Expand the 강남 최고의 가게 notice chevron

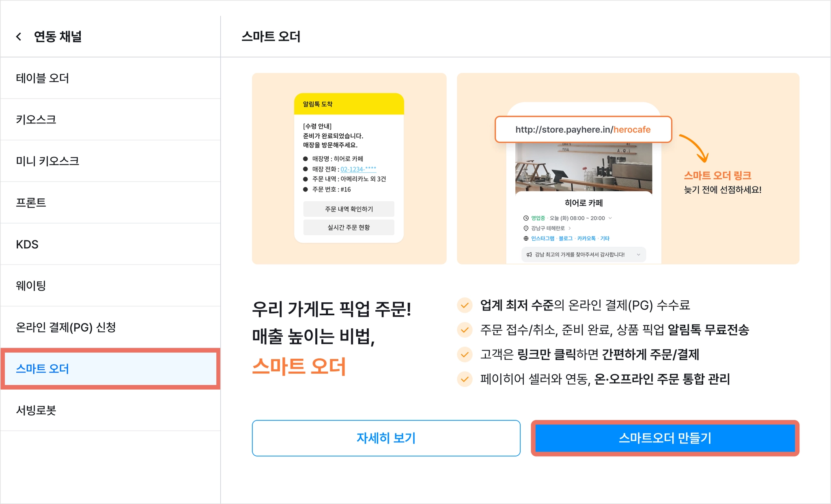638,255
